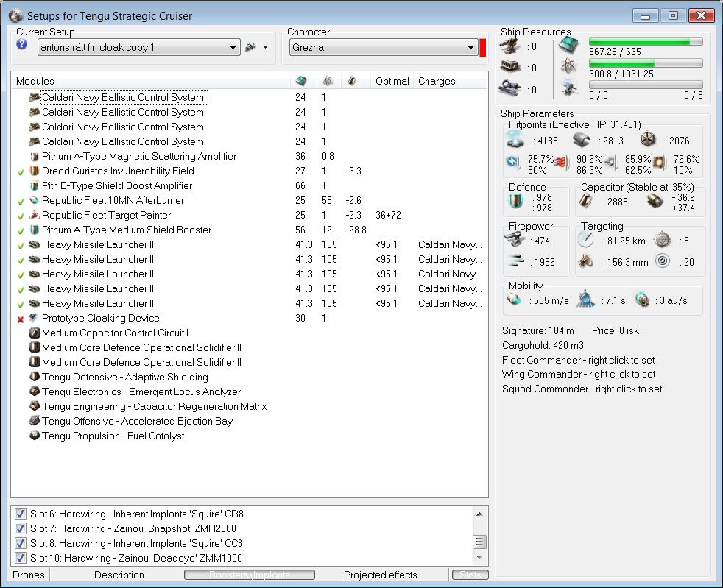Switch to the Boosters\Implants tab

[x=250, y=575]
